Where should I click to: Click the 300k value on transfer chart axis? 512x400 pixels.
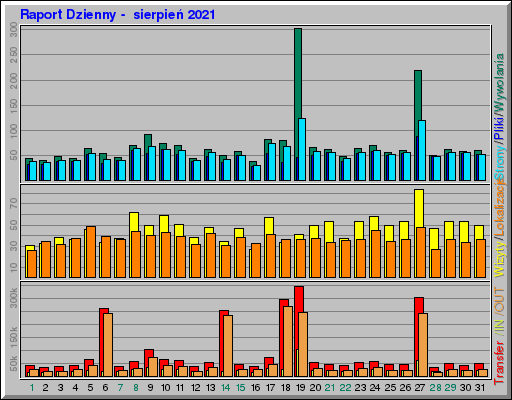14,298
